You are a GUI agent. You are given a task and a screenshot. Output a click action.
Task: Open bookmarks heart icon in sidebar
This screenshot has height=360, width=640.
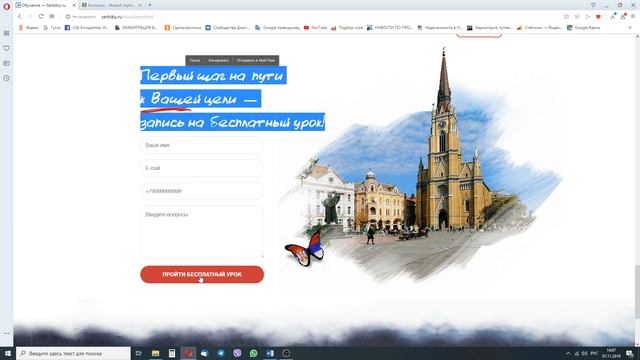[x=7, y=48]
